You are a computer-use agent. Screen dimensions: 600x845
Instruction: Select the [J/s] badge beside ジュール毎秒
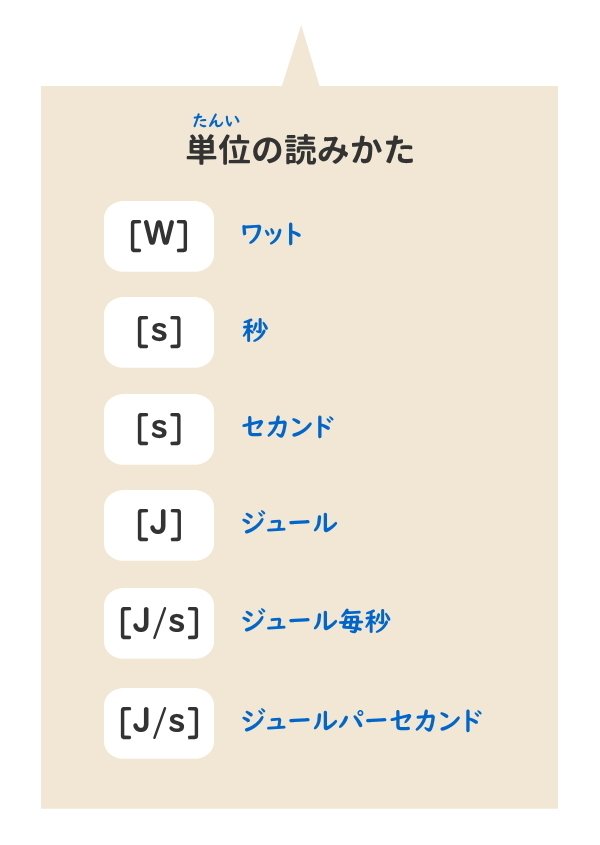click(x=159, y=624)
